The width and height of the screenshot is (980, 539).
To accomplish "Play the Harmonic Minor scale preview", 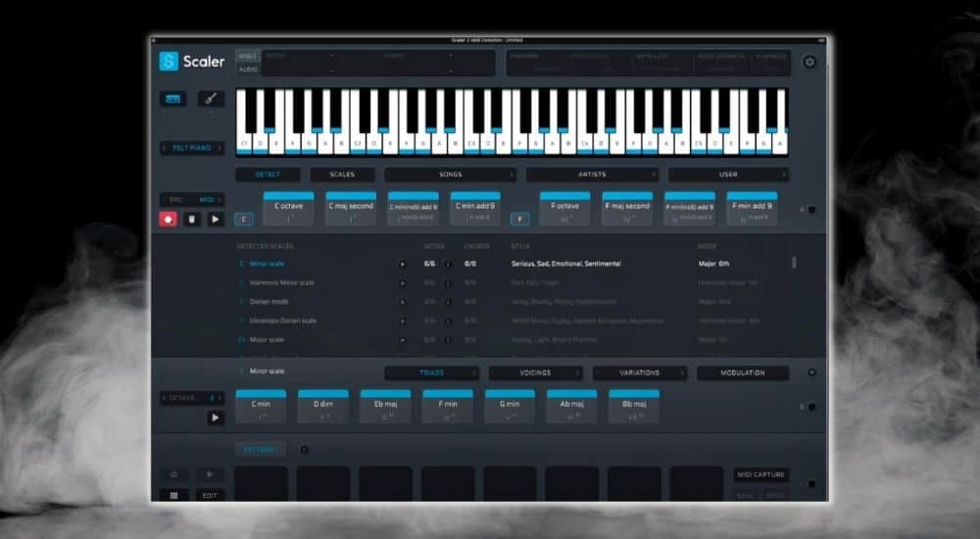I will coord(403,283).
